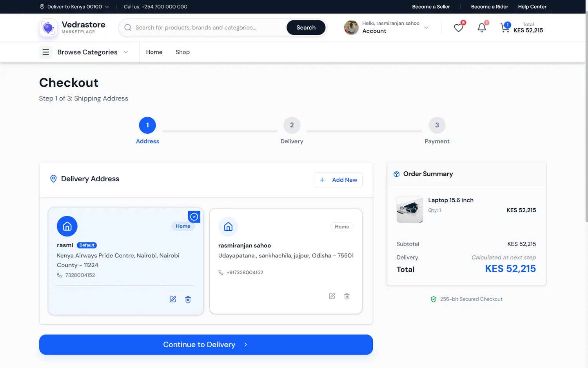Screen dimensions: 588x368
Task: Go to the Shop nav item
Action: (183, 52)
